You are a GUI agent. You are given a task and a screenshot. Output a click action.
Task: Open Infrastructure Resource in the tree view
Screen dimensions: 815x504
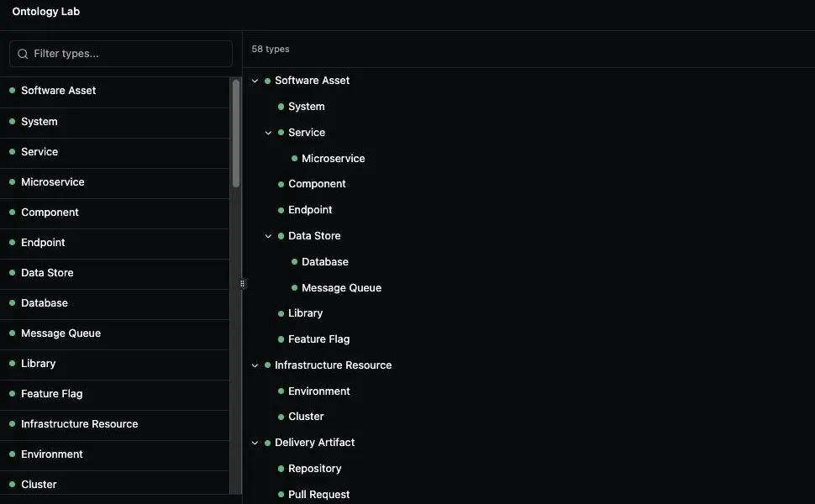point(334,365)
